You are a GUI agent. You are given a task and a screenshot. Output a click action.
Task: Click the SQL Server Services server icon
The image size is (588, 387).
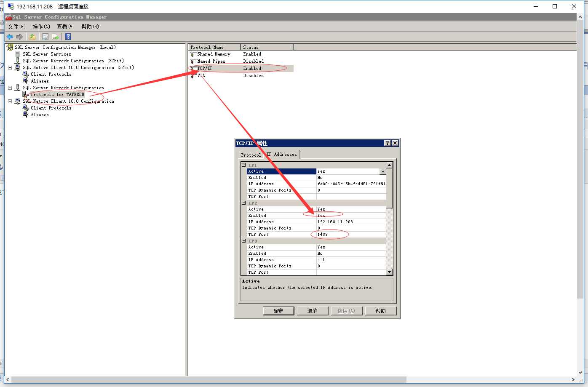tap(18, 54)
